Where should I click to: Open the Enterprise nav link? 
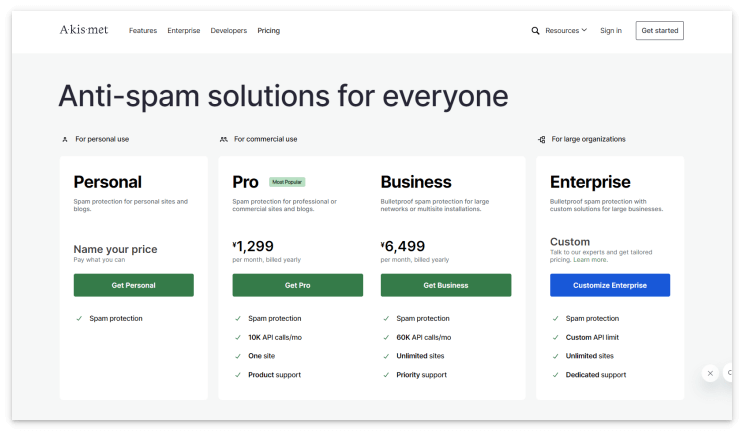184,30
